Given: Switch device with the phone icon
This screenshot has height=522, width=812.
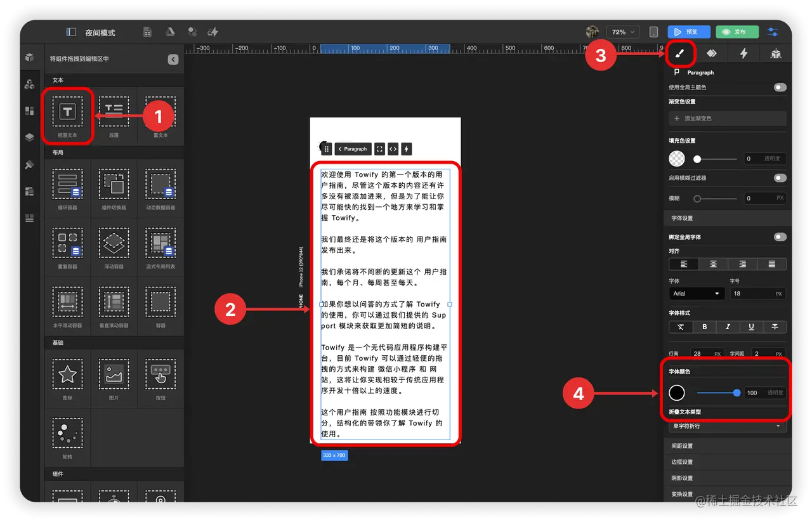Looking at the screenshot, I should [x=653, y=32].
